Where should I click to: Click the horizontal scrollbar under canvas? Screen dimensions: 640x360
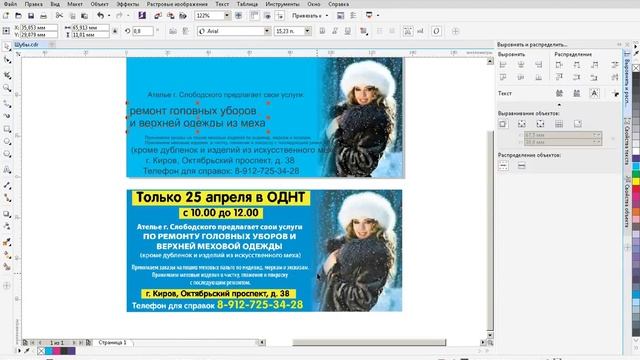[x=369, y=342]
